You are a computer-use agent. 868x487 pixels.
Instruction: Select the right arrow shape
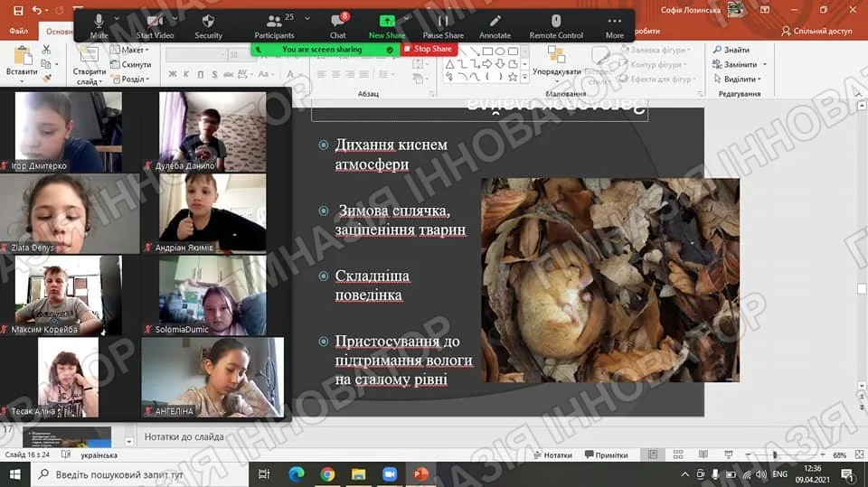point(487,64)
